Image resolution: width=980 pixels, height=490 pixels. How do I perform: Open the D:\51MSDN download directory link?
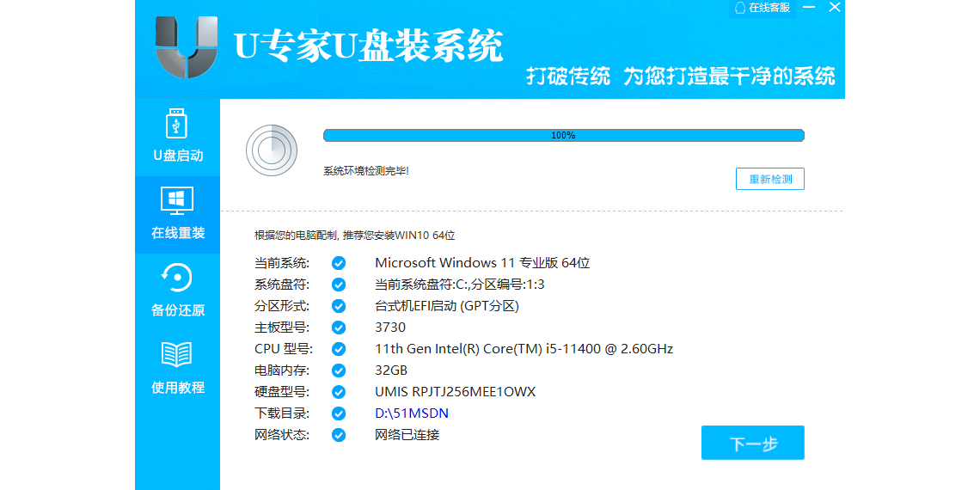(x=411, y=413)
